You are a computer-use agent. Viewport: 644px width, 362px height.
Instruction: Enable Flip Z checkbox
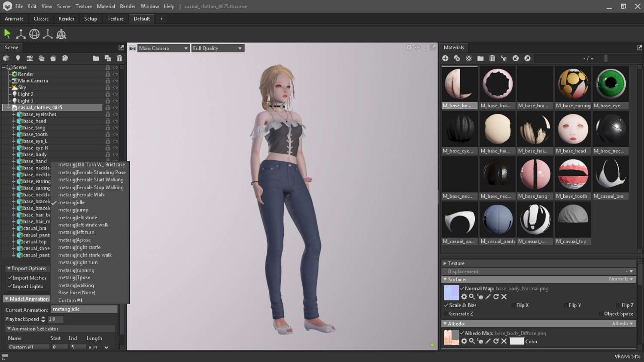pos(618,305)
